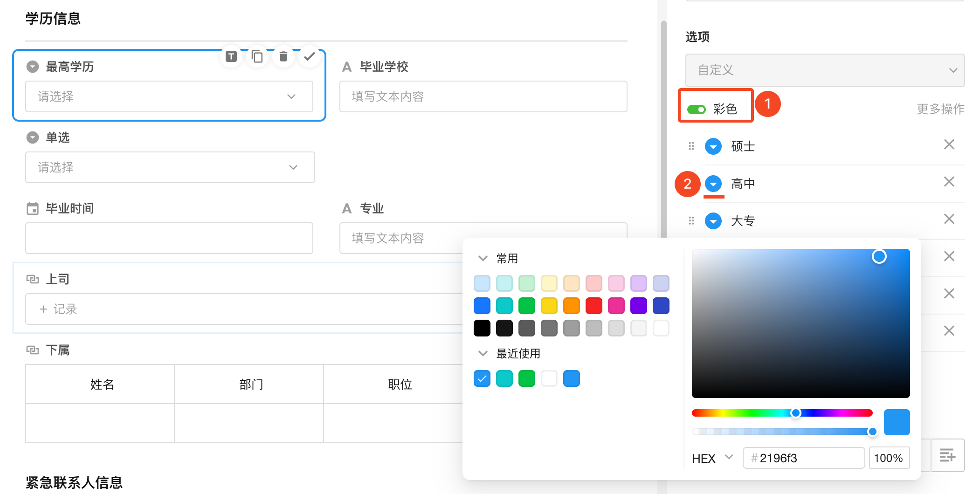Delete the 最高学历 field with trash icon

(283, 57)
